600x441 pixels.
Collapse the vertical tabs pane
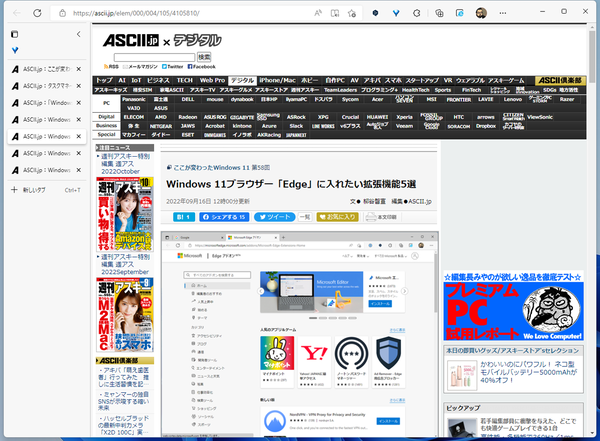78,34
